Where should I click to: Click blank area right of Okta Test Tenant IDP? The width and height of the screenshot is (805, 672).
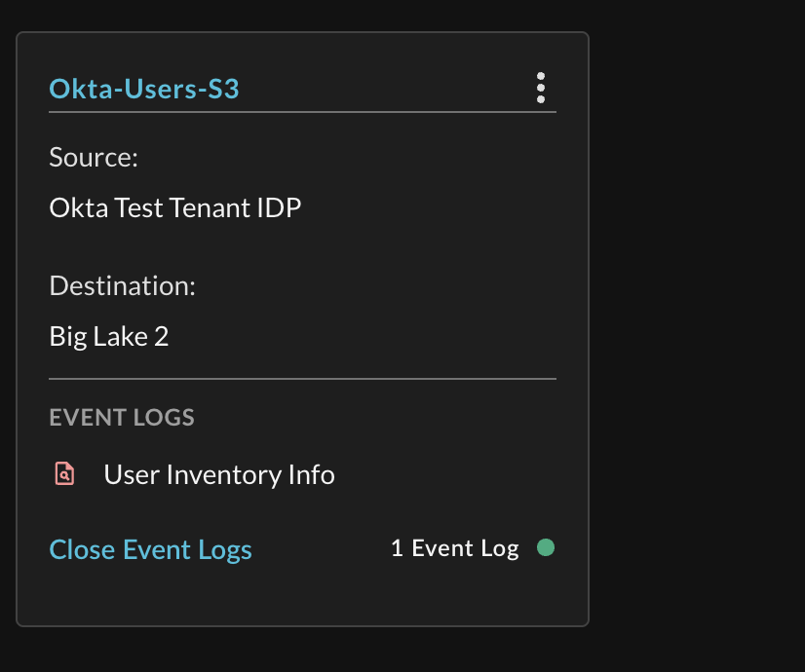click(431, 207)
